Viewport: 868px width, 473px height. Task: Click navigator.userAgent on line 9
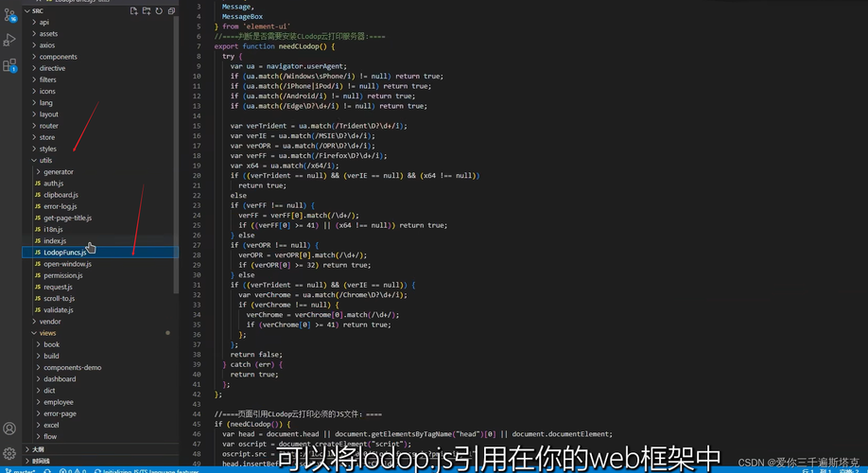pyautogui.click(x=306, y=66)
